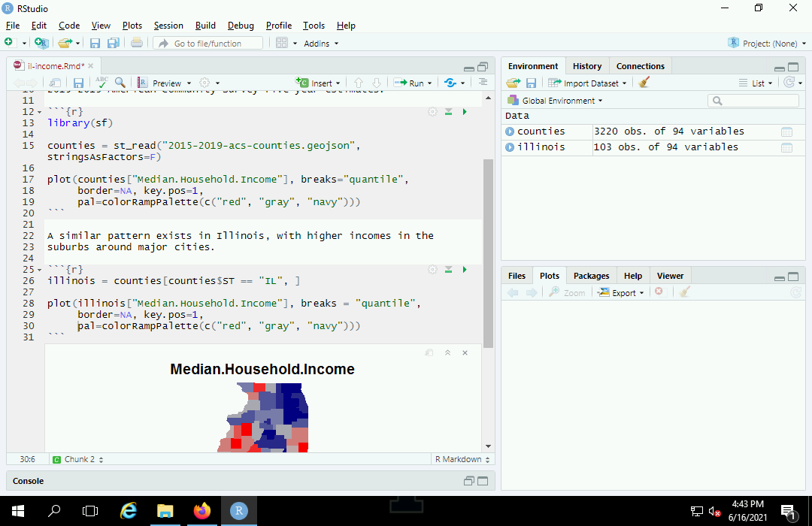
Task: Run current chunk with green play arrow on line 25
Action: (465, 269)
